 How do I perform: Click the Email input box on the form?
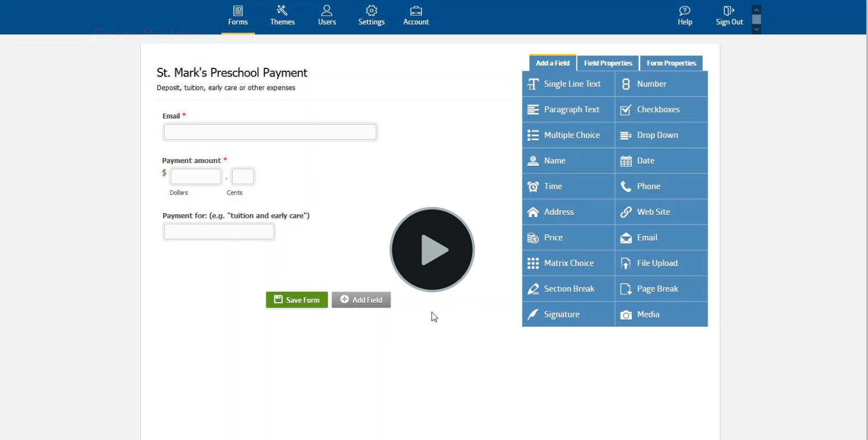pos(270,132)
